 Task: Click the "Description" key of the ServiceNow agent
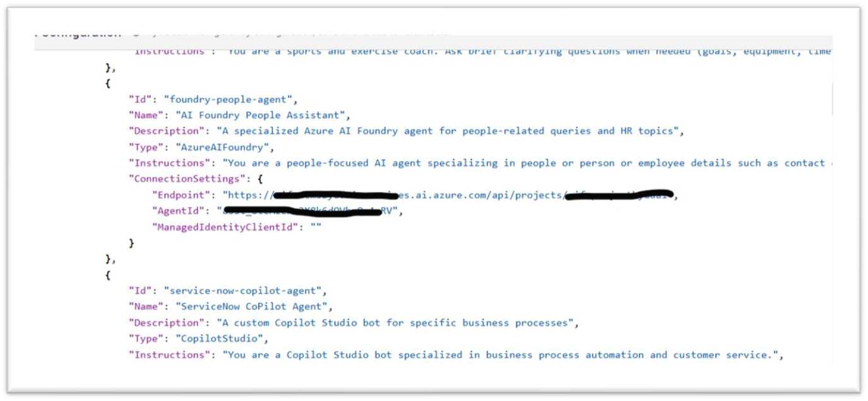coord(166,323)
